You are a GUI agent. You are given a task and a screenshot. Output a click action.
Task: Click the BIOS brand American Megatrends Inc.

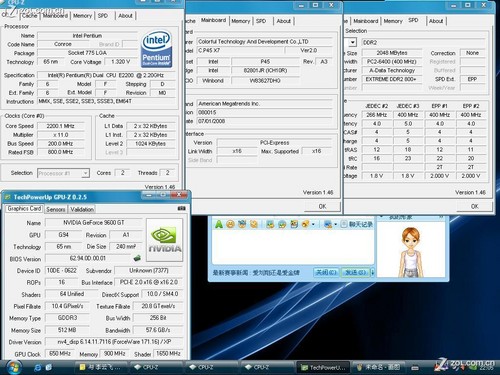click(264, 104)
